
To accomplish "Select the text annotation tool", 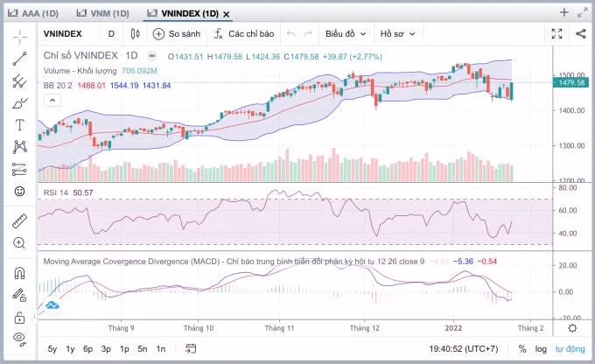I will click(x=20, y=125).
